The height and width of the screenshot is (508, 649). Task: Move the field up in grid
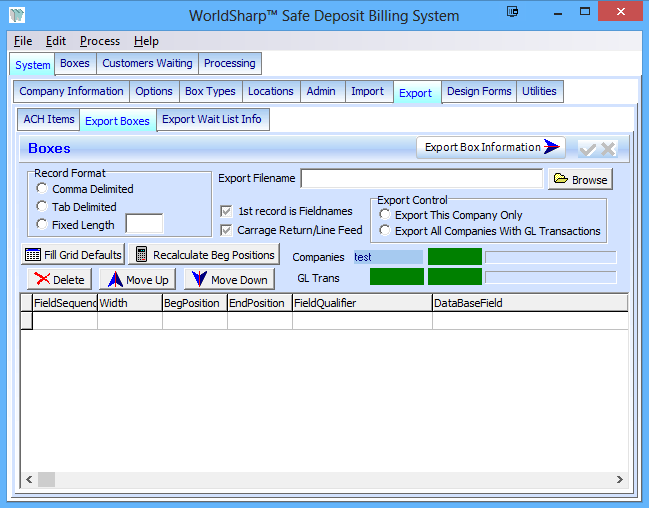[137, 280]
